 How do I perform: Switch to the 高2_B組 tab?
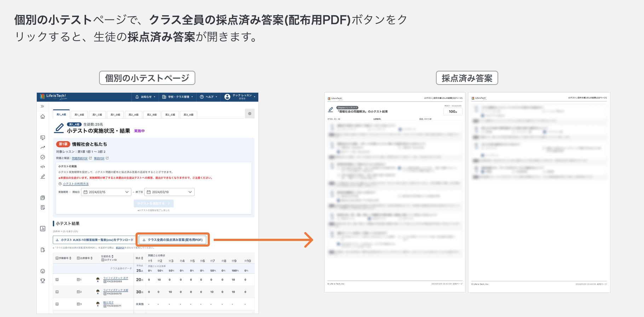[152, 115]
